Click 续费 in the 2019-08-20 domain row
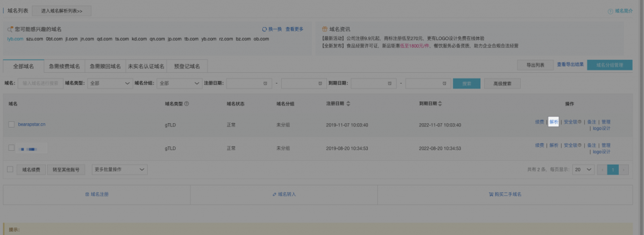 pos(539,145)
